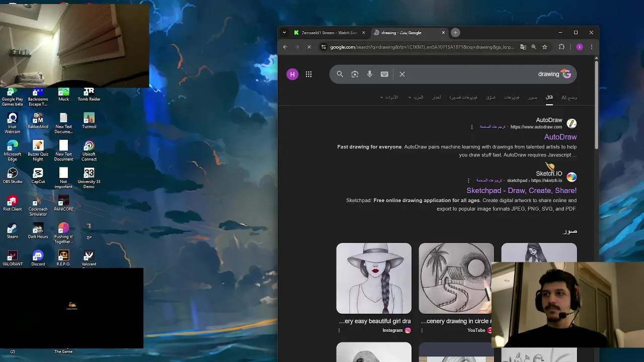Launch VALORANT desktop shortcut
644x362 pixels.
(x=13, y=258)
